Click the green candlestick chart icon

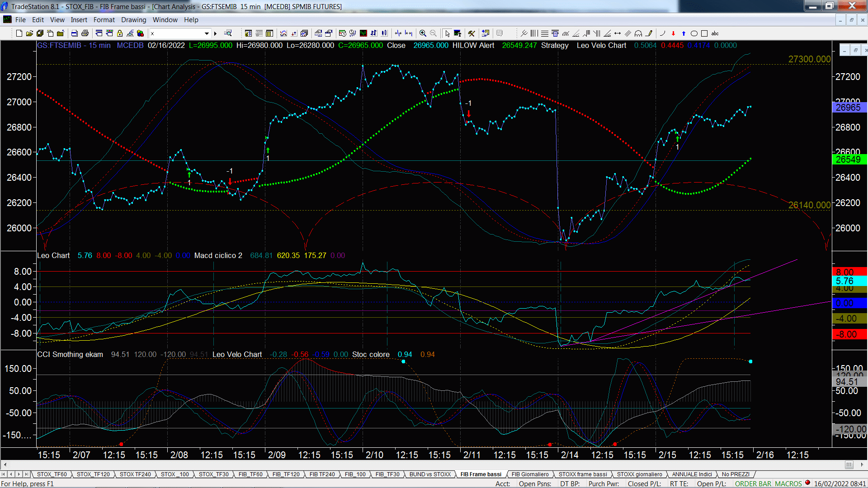[363, 33]
